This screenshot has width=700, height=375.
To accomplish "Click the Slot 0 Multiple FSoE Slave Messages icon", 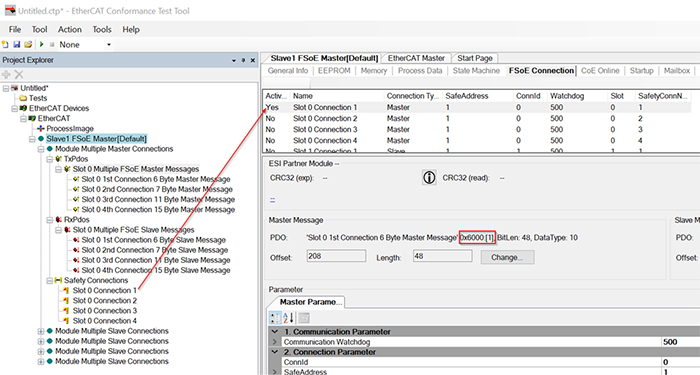I will point(67,230).
